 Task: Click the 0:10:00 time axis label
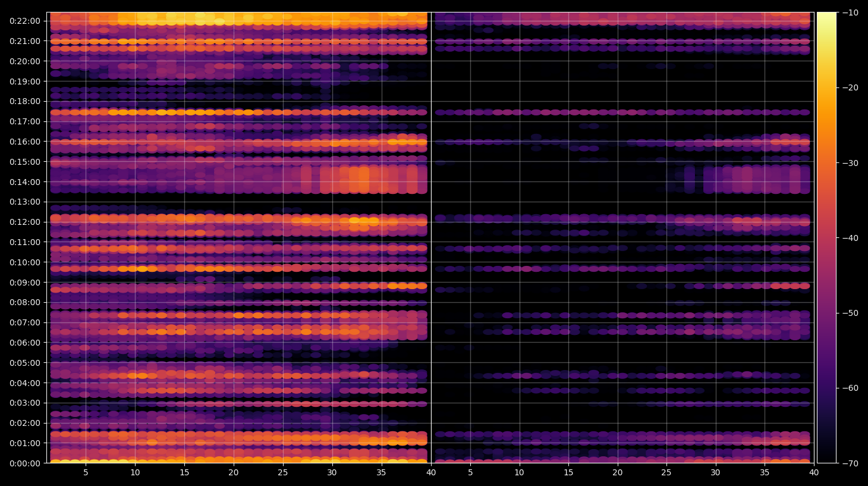[x=25, y=262]
